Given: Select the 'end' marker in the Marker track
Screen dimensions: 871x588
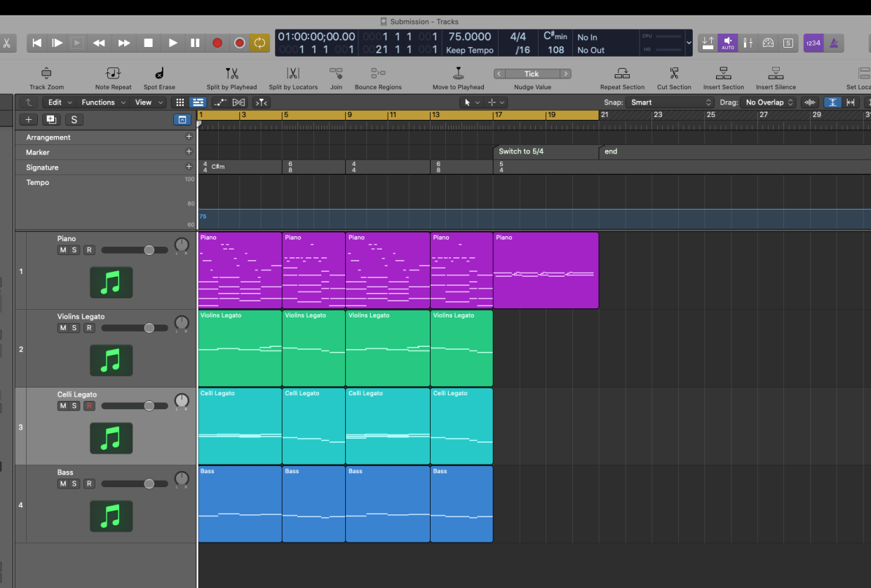Looking at the screenshot, I should [x=735, y=151].
